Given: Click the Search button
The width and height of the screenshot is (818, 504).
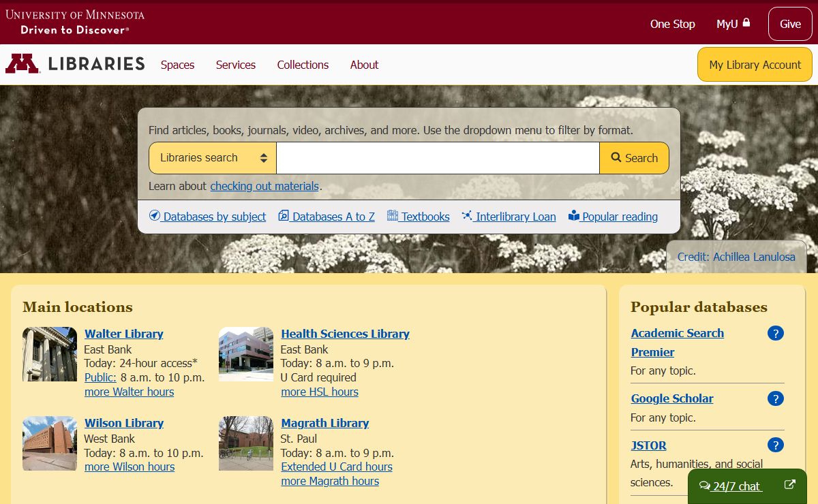Looking at the screenshot, I should [634, 158].
